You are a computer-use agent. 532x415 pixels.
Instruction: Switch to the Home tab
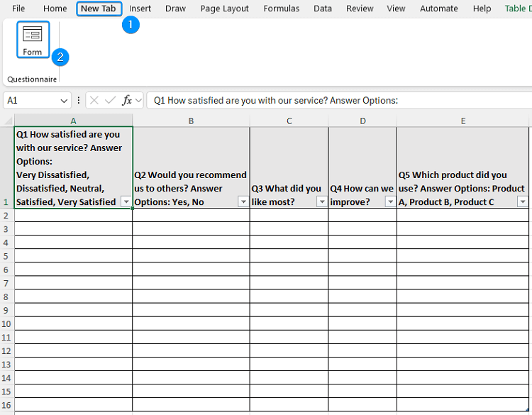pyautogui.click(x=55, y=9)
